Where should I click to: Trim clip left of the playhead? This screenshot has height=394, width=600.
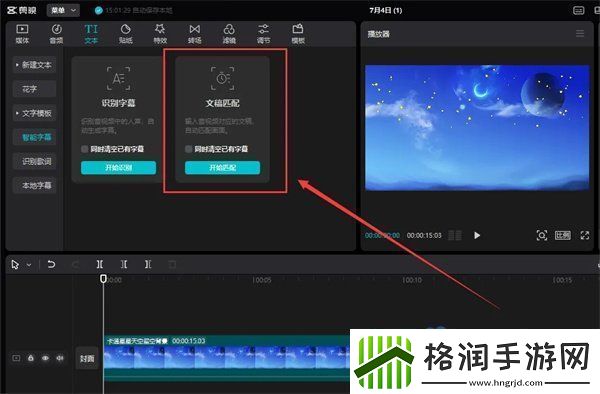click(x=124, y=264)
